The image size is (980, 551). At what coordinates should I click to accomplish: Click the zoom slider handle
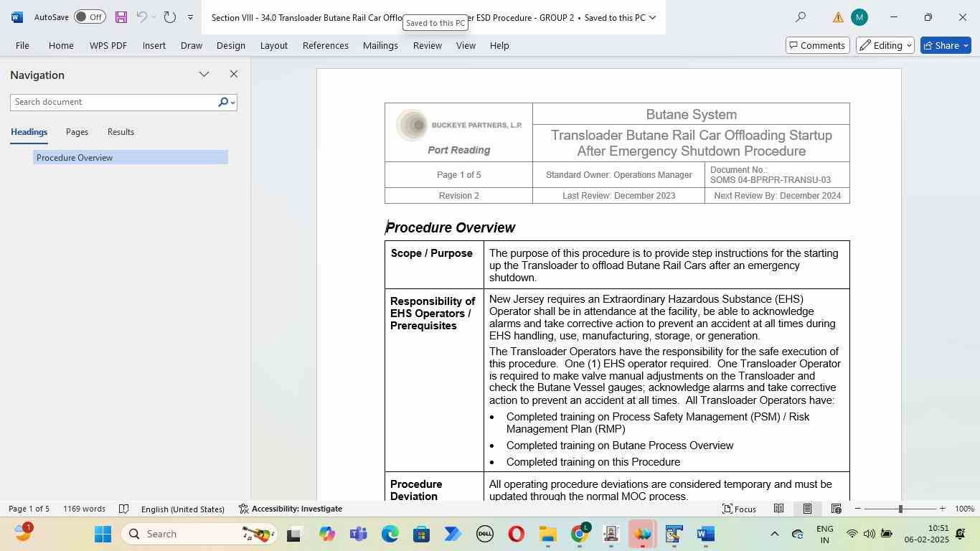pos(900,509)
